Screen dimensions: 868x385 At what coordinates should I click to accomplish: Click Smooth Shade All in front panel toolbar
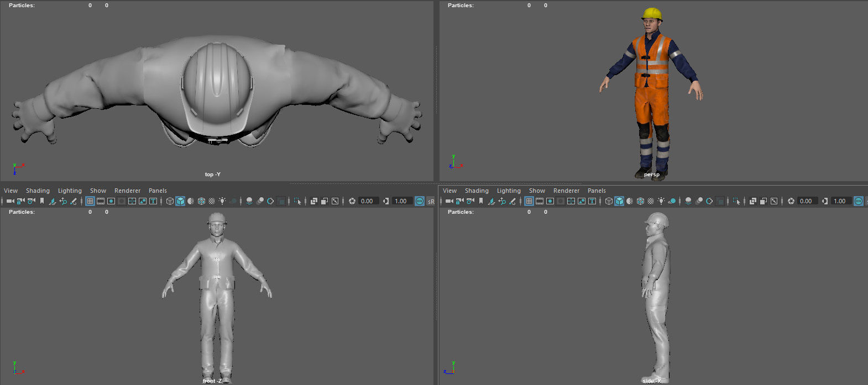180,201
